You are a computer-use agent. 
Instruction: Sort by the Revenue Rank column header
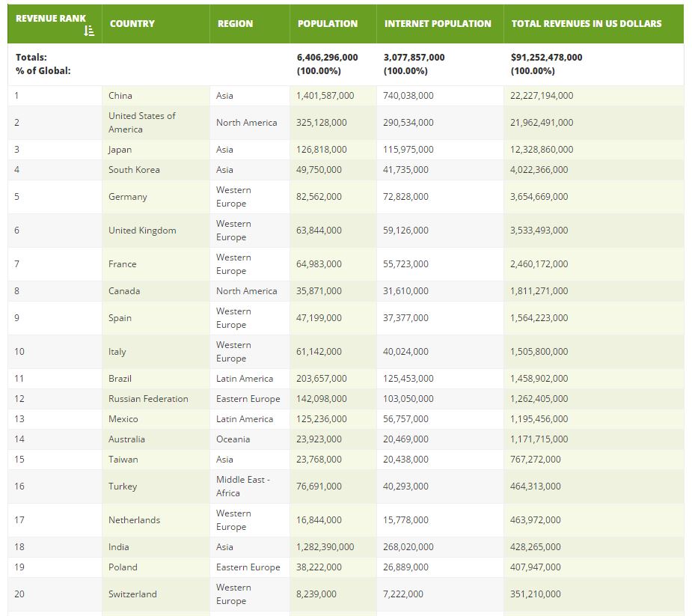(x=55, y=24)
